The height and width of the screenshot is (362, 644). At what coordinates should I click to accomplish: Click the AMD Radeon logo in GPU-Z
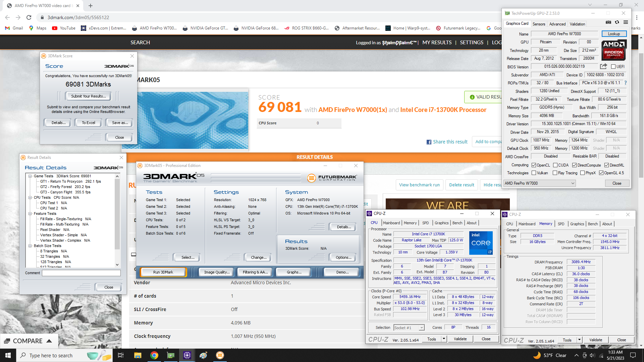click(613, 50)
